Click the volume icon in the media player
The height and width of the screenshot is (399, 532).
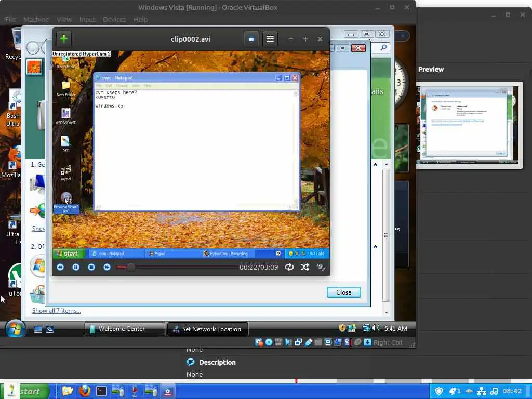321,268
